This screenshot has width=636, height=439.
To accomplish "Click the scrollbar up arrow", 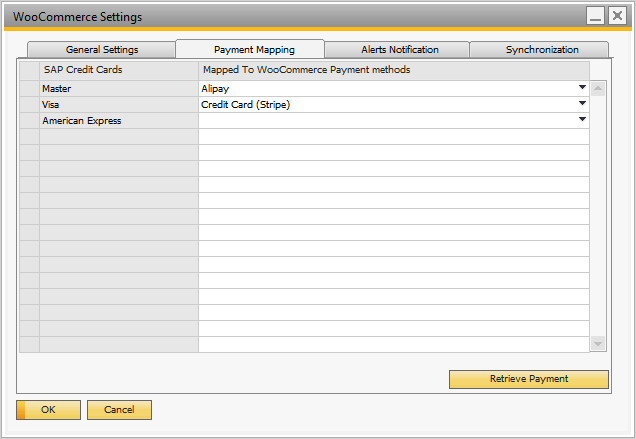I will 598,88.
